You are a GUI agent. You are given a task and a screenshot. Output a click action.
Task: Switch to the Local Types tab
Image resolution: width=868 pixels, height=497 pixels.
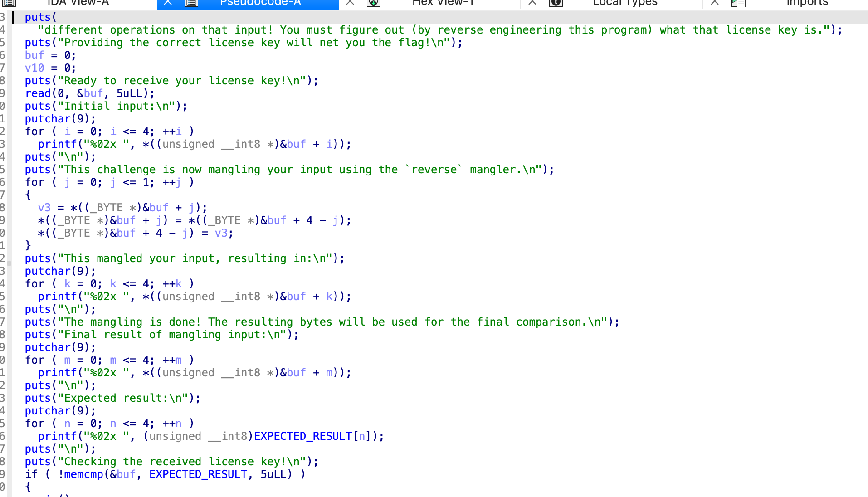pos(625,3)
